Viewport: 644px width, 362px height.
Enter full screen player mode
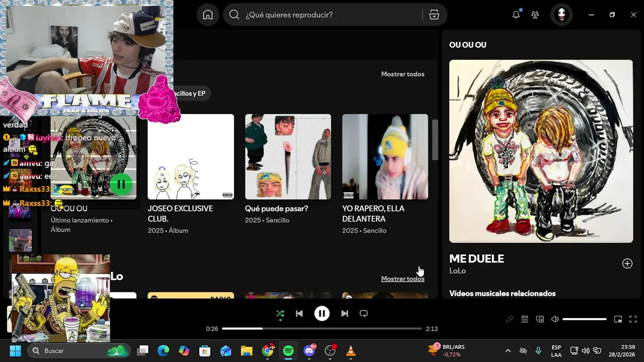633,319
